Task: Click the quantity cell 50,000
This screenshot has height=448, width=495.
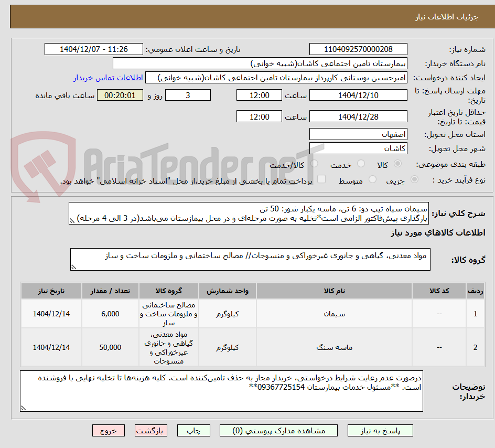Action: click(110, 347)
